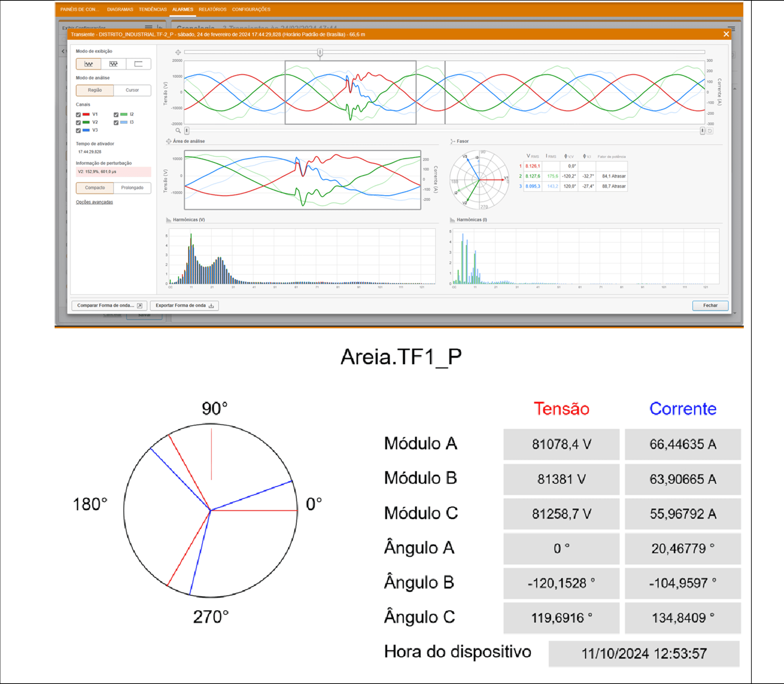This screenshot has height=684, width=784.
Task: Select the plain waveform display mode icon
Action: pyautogui.click(x=89, y=64)
